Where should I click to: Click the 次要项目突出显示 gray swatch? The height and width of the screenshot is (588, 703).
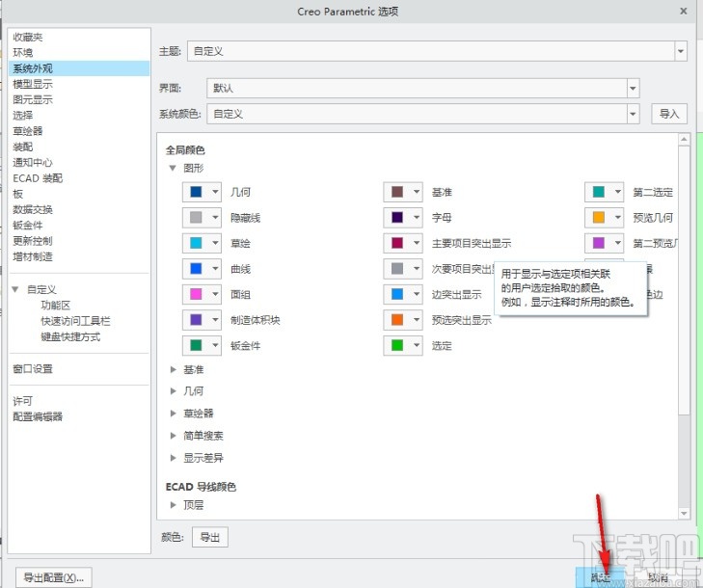point(397,268)
